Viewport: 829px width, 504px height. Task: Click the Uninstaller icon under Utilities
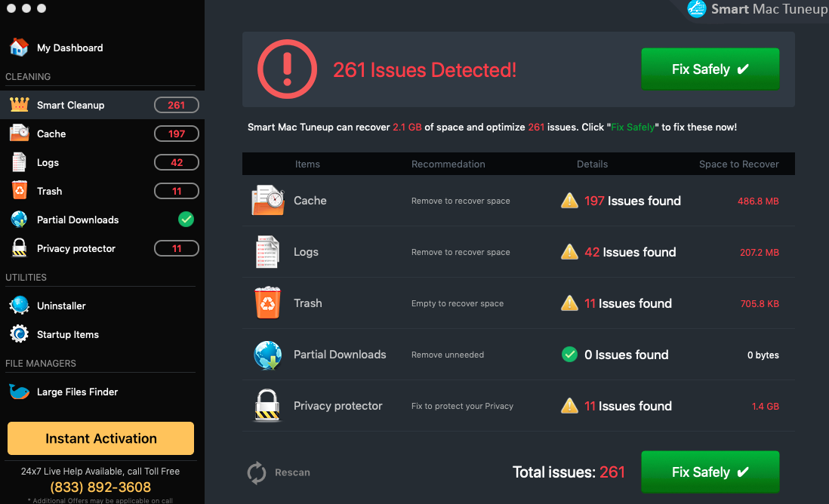click(19, 306)
